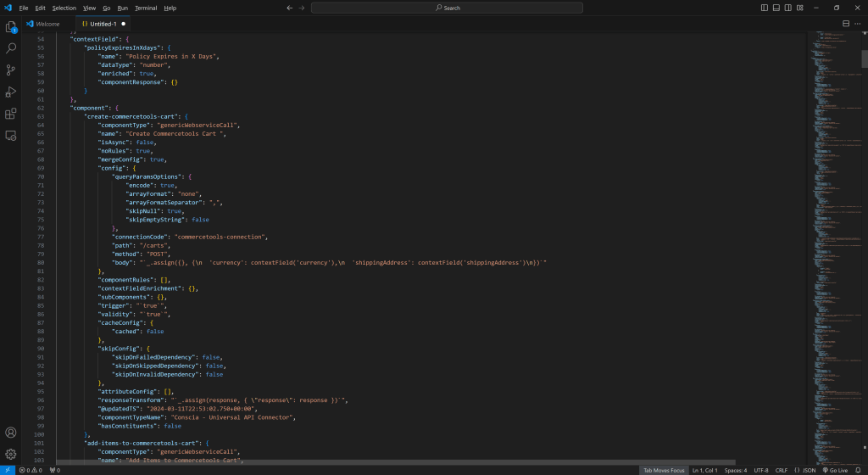Click the "POST" method value
Screen dimensions: 868x475
(157, 254)
